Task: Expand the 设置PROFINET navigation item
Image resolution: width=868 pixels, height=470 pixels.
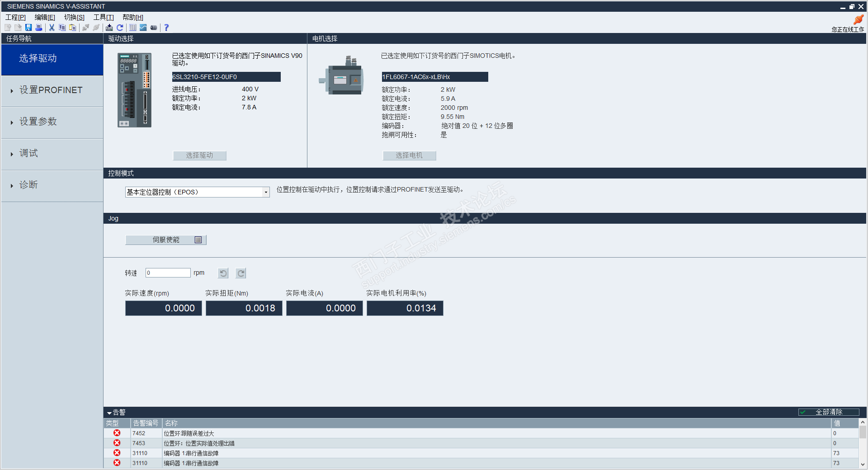Action: pyautogui.click(x=52, y=91)
